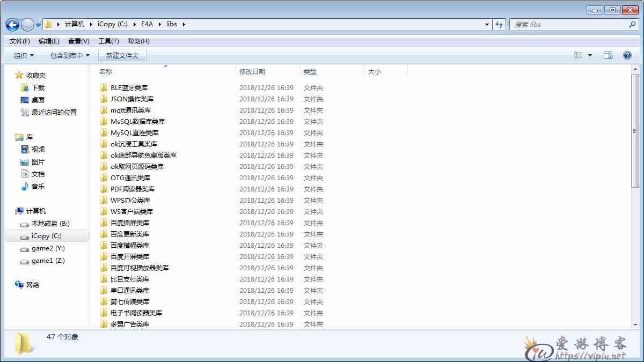Go back with the Back arrow button

click(x=12, y=25)
